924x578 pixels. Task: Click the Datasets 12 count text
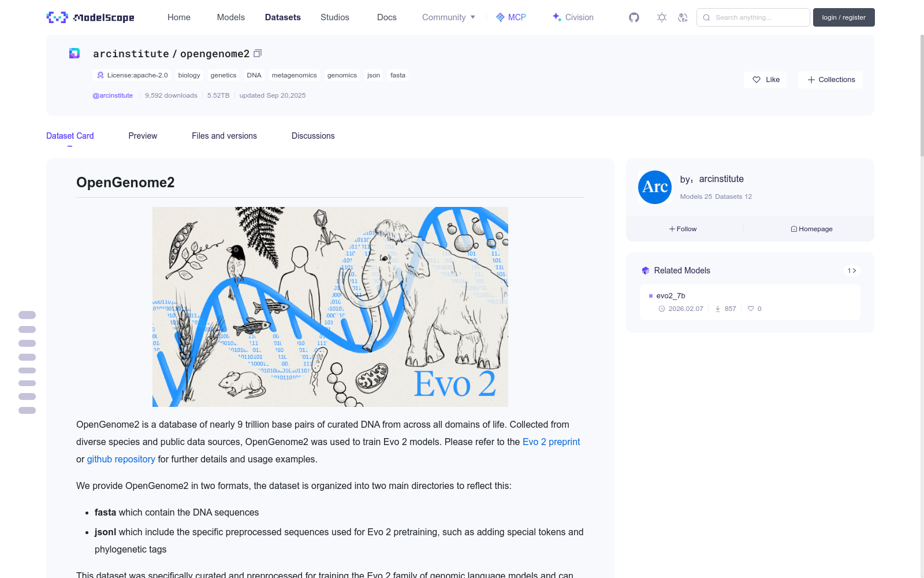[x=733, y=197]
